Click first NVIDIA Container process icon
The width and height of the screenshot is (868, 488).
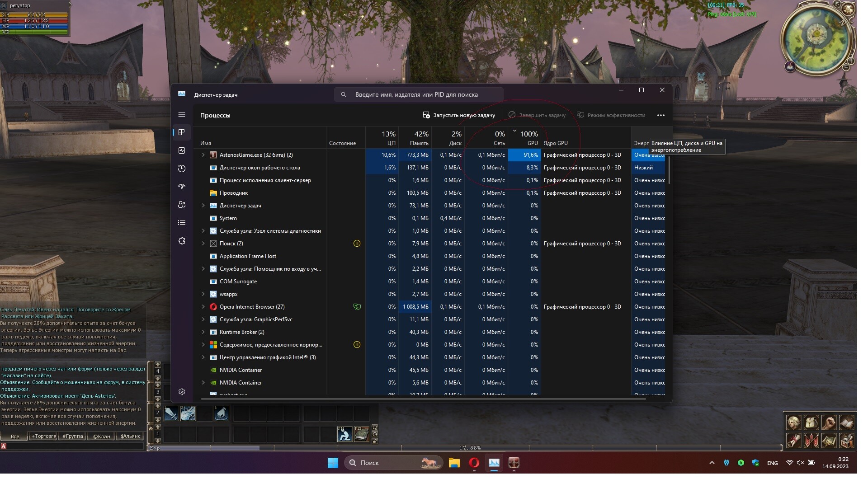[x=213, y=370]
